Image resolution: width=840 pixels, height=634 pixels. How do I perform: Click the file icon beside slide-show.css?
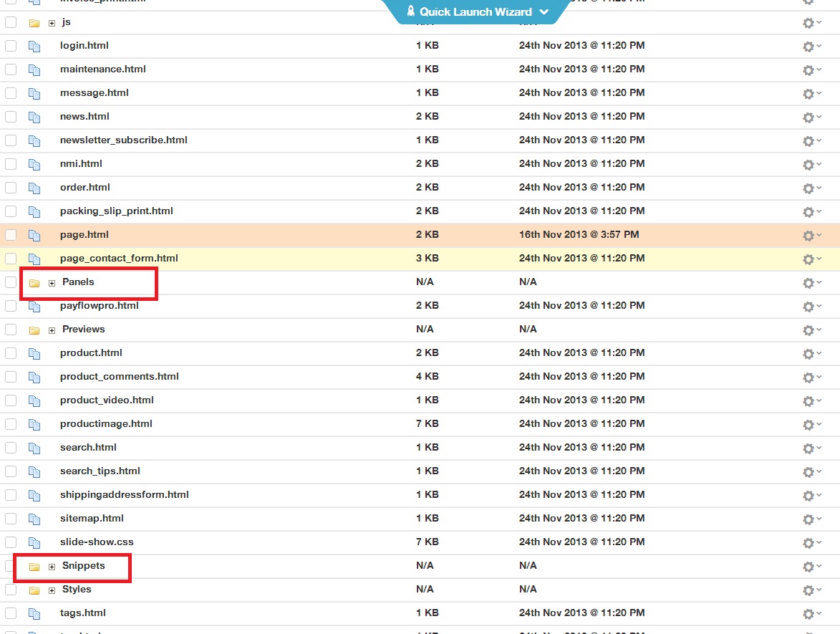(34, 542)
